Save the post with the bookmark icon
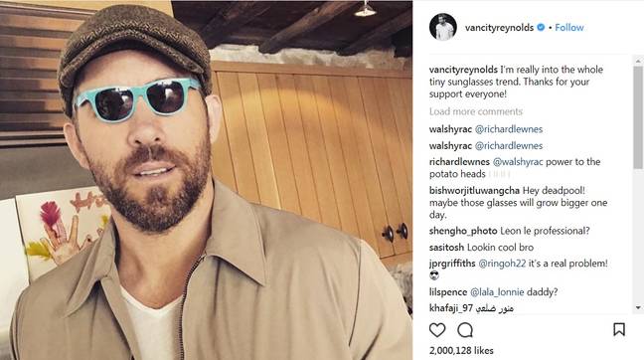 pyautogui.click(x=619, y=329)
